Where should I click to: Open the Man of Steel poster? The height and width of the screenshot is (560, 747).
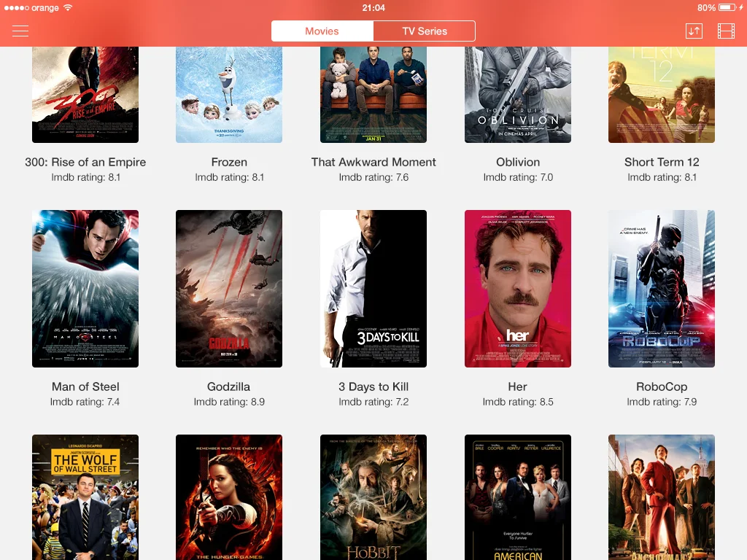coord(85,289)
